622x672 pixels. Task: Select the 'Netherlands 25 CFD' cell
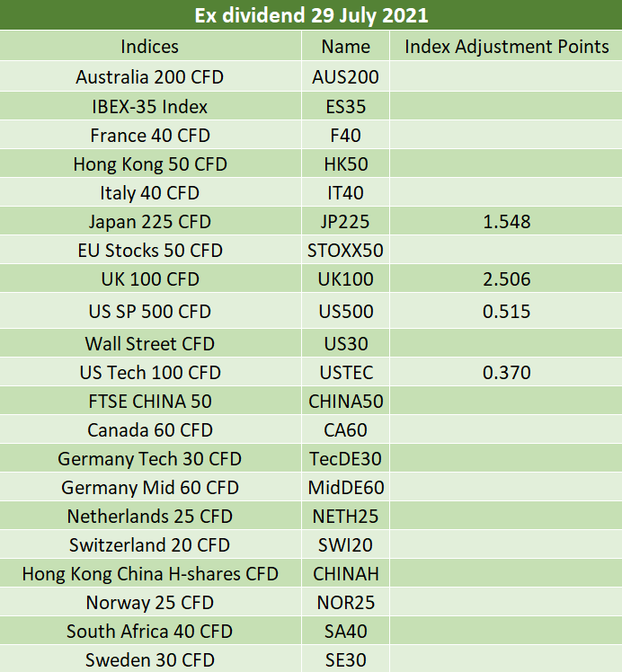click(x=150, y=517)
